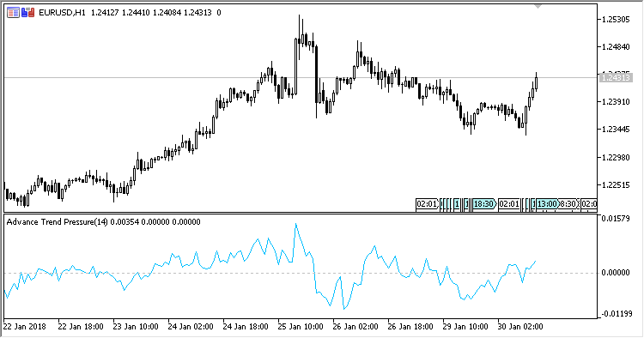Click the 0.01579 indicator scale maximum
This screenshot has height=338, width=644.
click(x=616, y=219)
